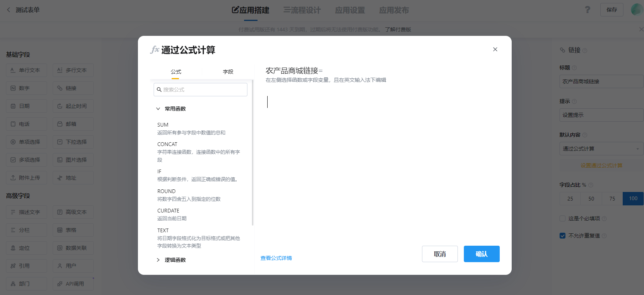Add a rich text field (高级文本)
The height and width of the screenshot is (295, 644).
click(73, 212)
